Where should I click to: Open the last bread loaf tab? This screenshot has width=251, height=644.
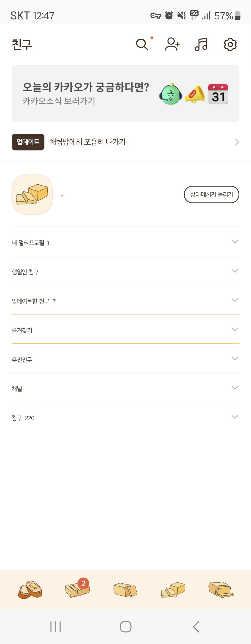(x=221, y=589)
